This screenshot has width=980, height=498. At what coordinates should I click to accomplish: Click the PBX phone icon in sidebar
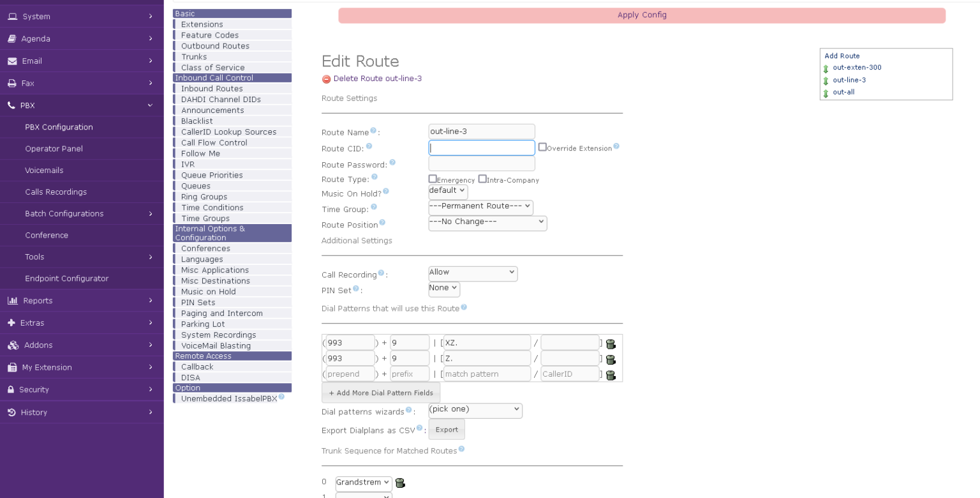pyautogui.click(x=11, y=105)
